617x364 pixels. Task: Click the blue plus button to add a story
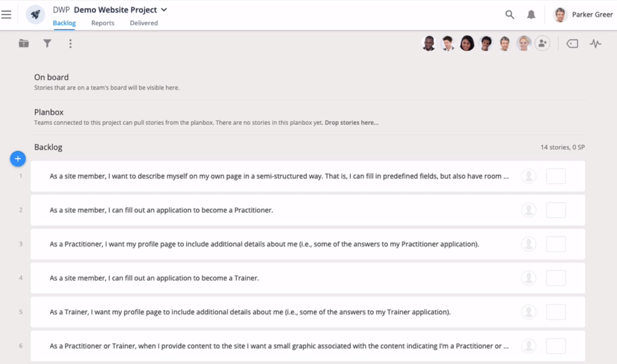[x=17, y=158]
